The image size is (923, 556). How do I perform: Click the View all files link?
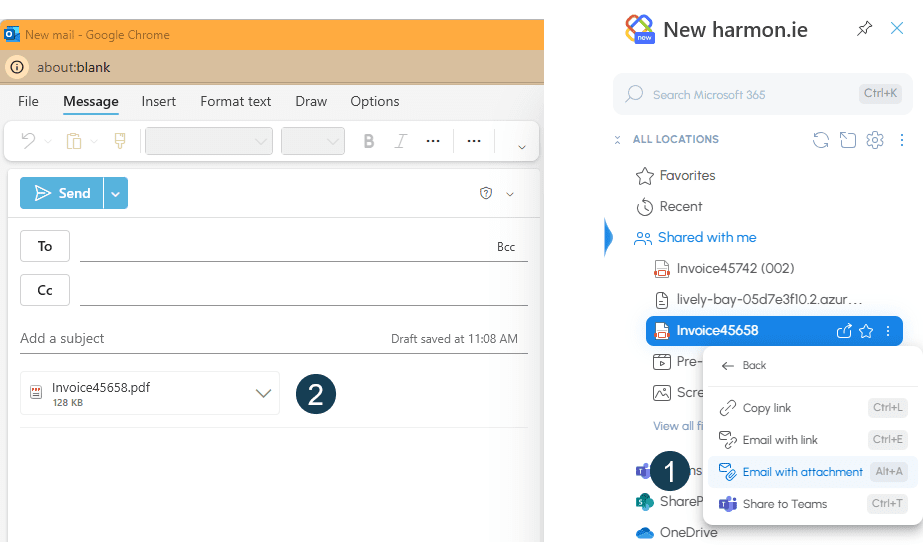click(678, 426)
